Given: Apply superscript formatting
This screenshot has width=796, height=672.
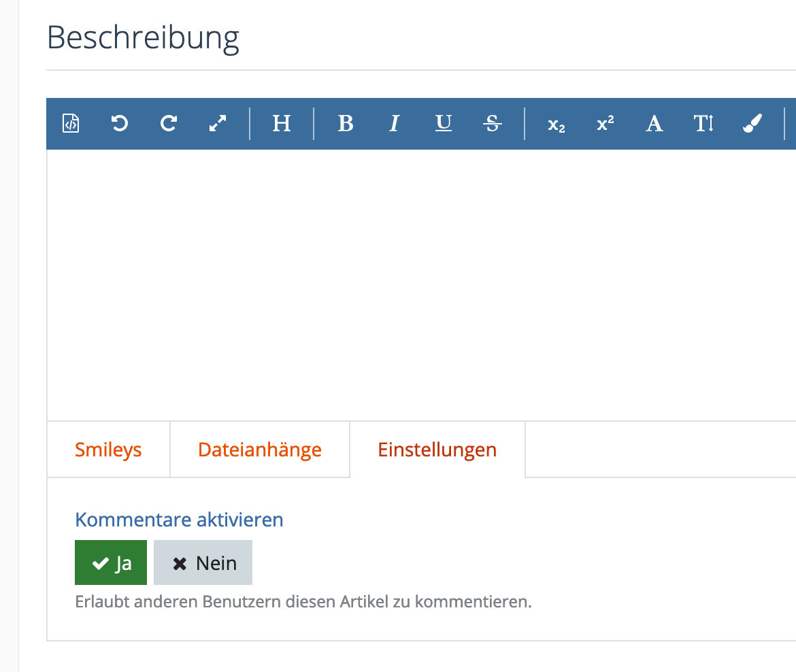Looking at the screenshot, I should click(606, 124).
